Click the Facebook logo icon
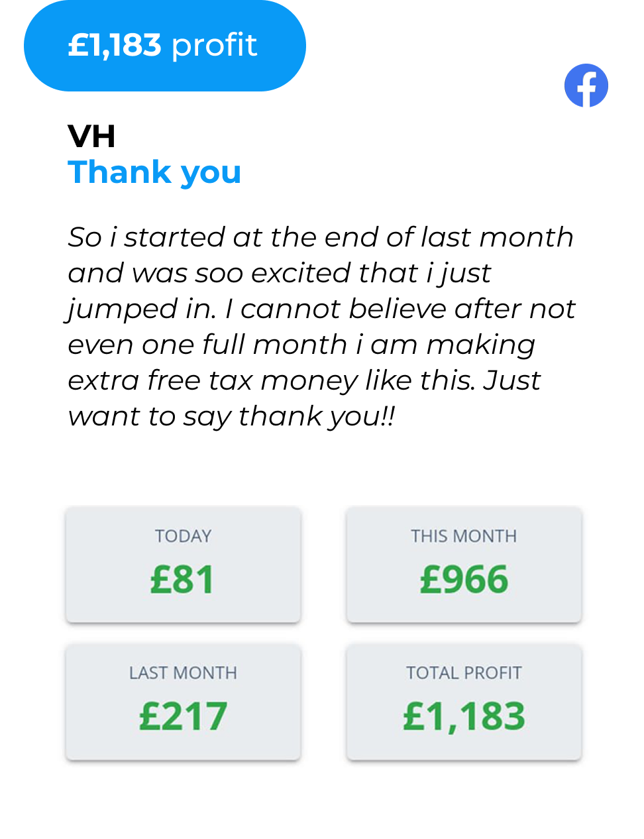The width and height of the screenshot is (644, 839). click(586, 85)
